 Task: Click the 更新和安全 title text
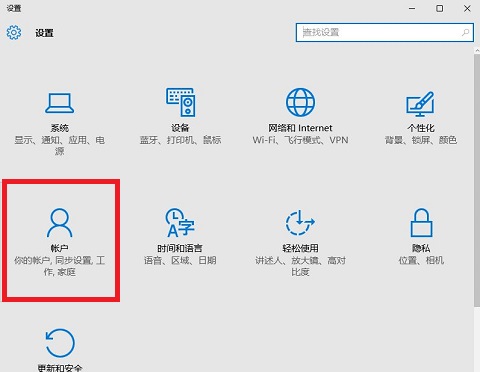pos(60,368)
